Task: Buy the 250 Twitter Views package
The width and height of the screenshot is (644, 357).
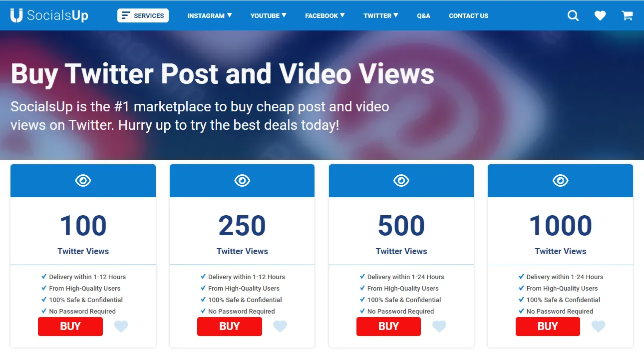Action: tap(230, 327)
